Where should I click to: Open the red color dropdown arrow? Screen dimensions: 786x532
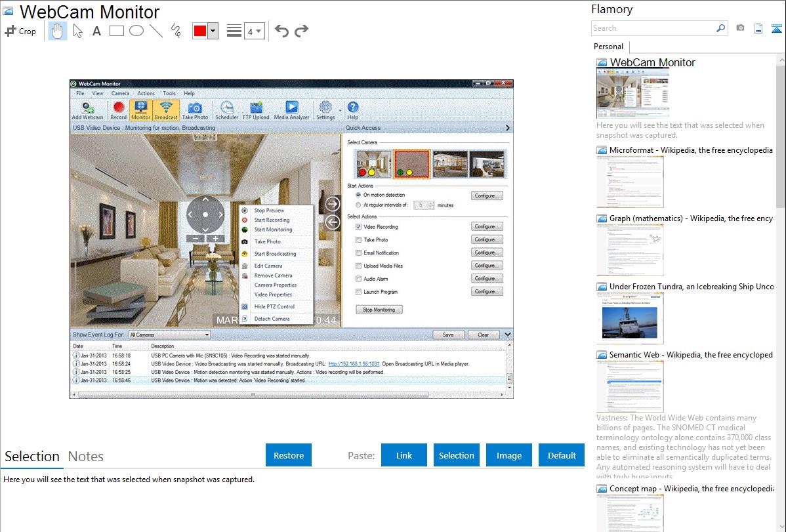pyautogui.click(x=213, y=31)
